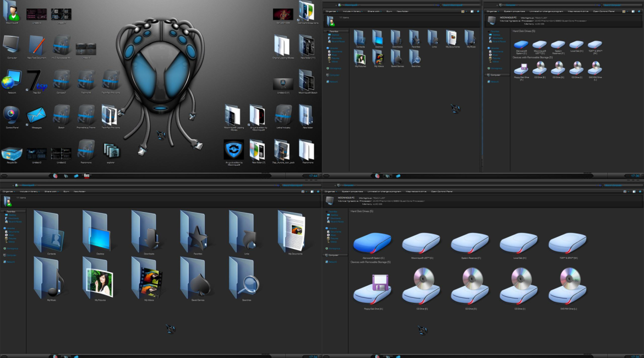Click the red Res icon on desktop taskbar
Screen dimensions: 644x358
tap(86, 176)
